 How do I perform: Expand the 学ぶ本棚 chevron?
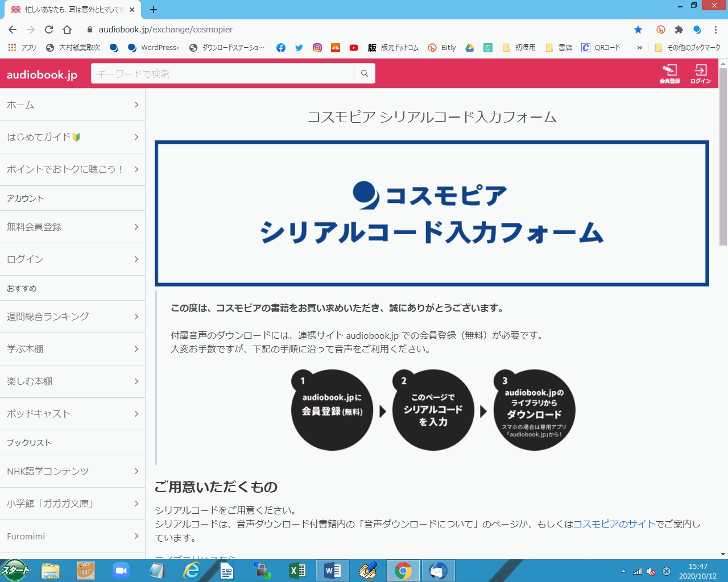tap(136, 349)
